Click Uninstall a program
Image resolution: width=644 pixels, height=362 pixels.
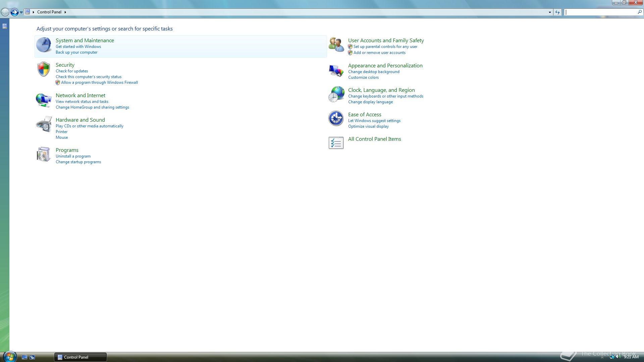click(x=73, y=156)
